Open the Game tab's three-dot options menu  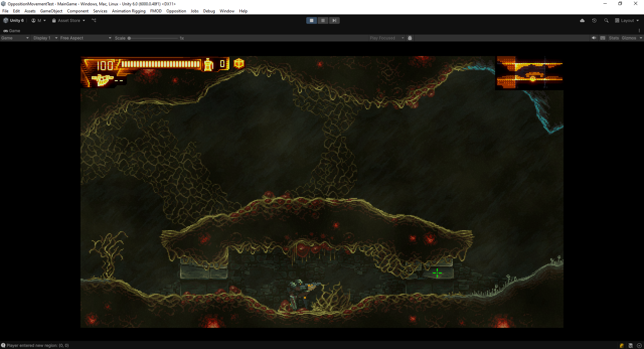point(639,31)
